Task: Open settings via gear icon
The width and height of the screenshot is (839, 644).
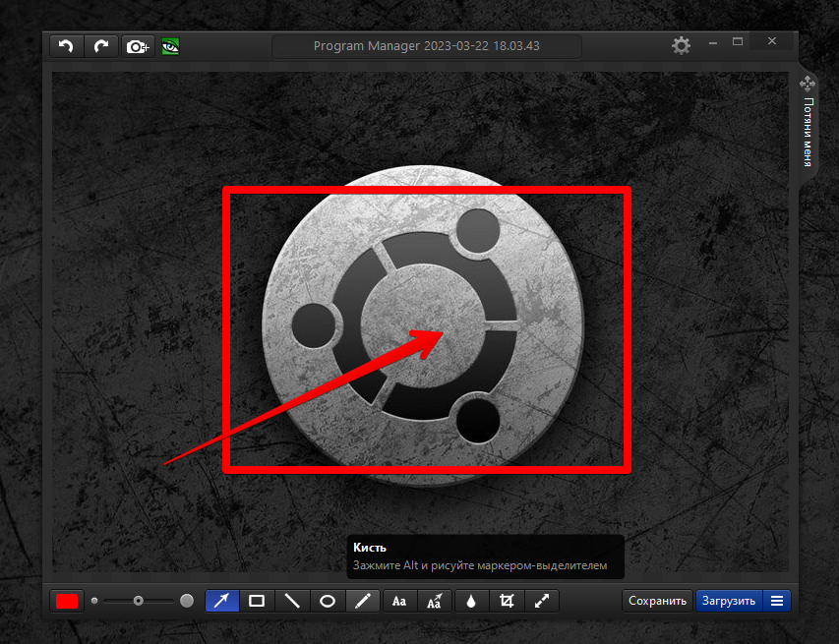Action: click(682, 46)
